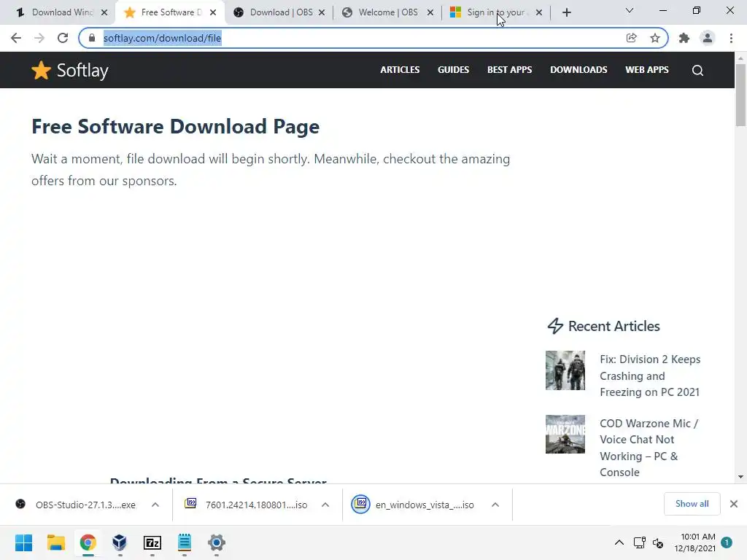The image size is (747, 560).
Task: Click the muted volume tray icon
Action: [x=658, y=542]
